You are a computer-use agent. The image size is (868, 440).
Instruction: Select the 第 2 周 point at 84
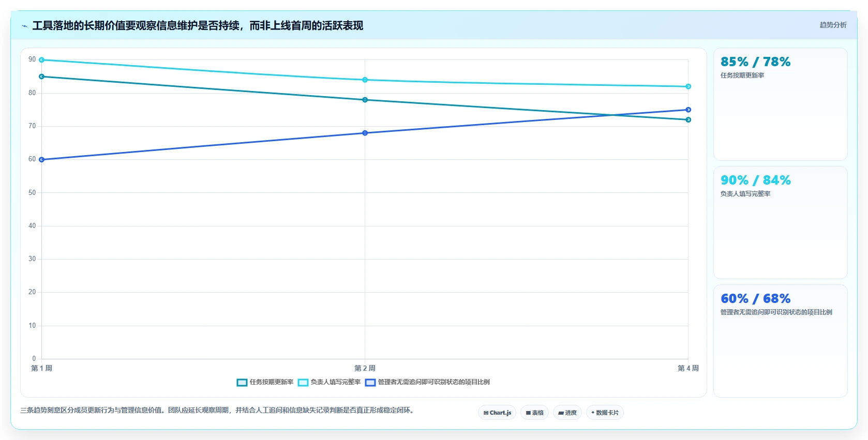coord(365,80)
